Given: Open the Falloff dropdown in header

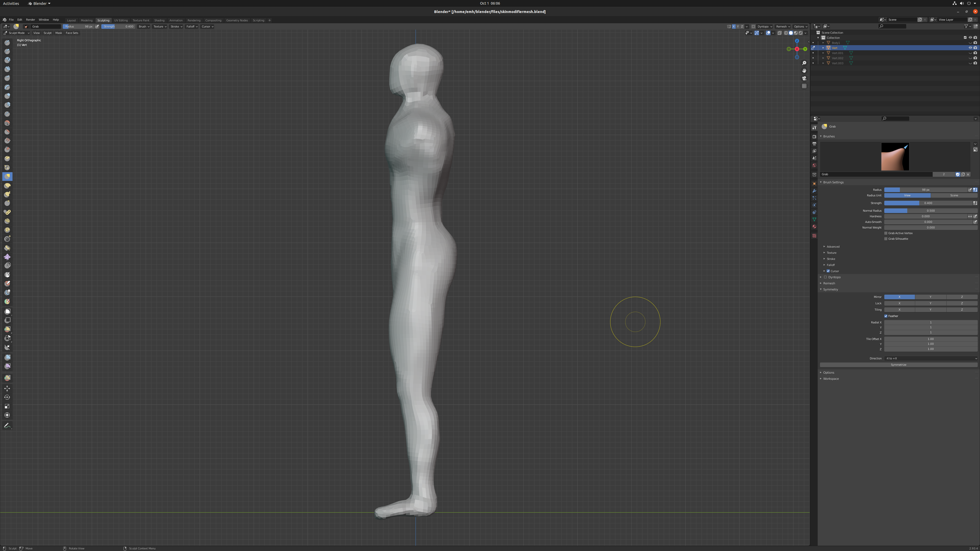Looking at the screenshot, I should [192, 27].
